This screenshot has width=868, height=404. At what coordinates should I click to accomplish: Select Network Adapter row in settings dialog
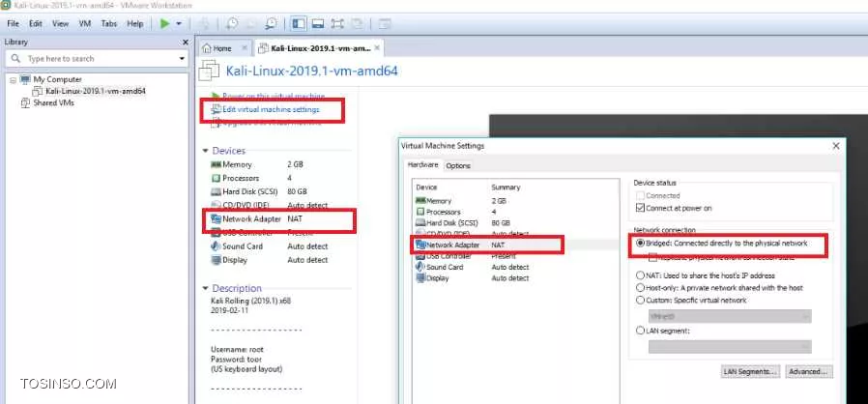515,245
